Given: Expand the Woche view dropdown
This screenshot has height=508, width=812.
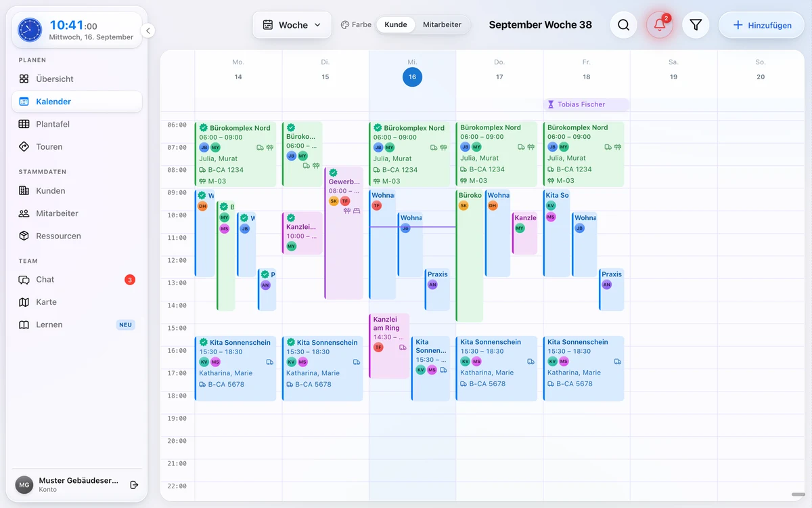Looking at the screenshot, I should tap(292, 25).
